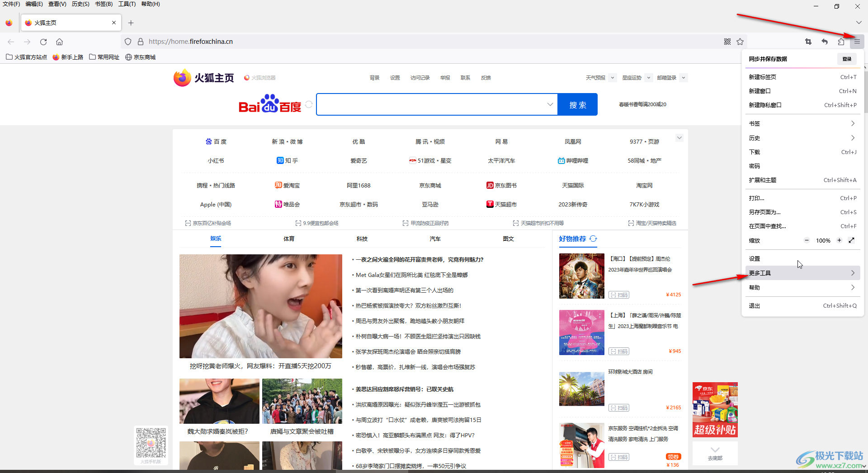Open the 常用网址 bookmark folder
868x473 pixels.
point(104,57)
